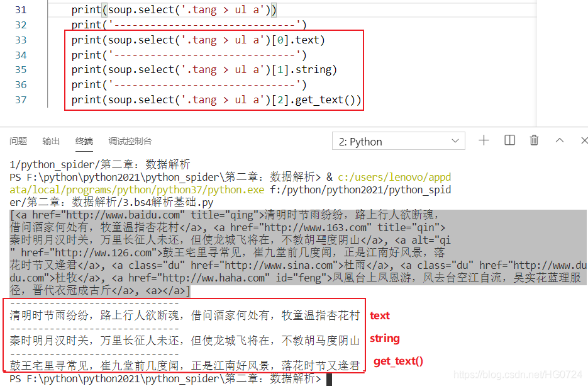Screen dimensions: 588x386
Task: Click http://www.baidu.com link in terminal output
Action: click(x=123, y=215)
